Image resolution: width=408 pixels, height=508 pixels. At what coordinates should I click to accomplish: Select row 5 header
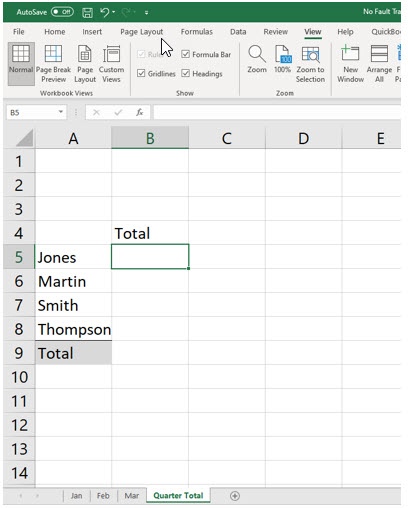(19, 257)
